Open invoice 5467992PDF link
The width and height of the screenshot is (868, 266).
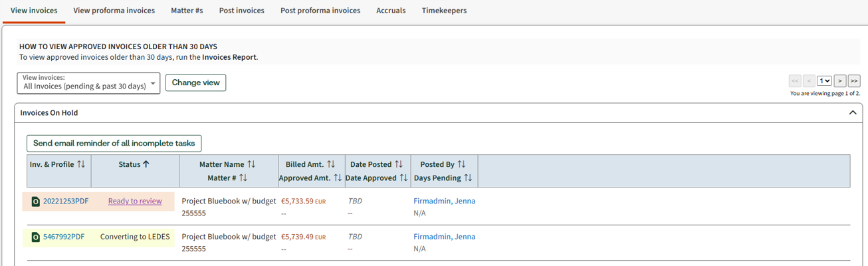[x=64, y=237]
